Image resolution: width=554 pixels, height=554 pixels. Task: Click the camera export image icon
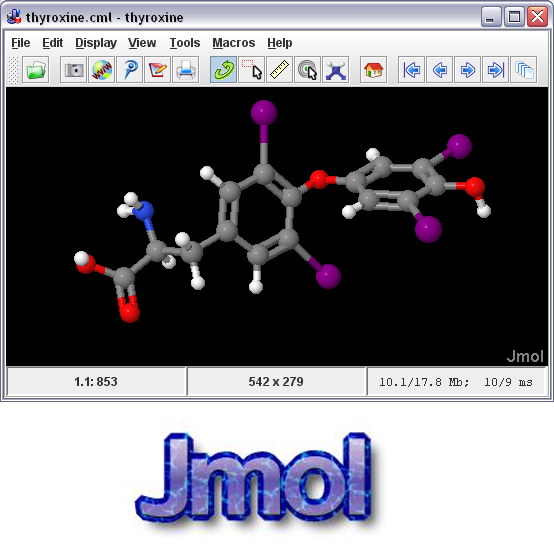[73, 70]
